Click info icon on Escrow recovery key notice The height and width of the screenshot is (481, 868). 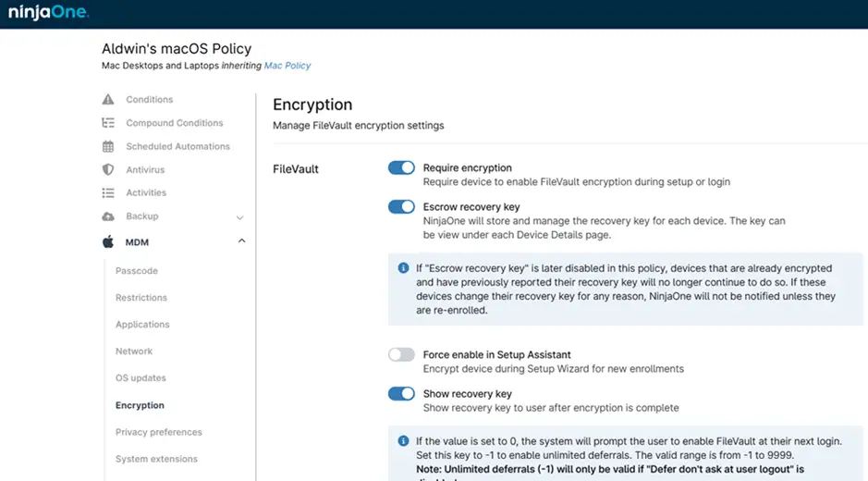(x=404, y=268)
